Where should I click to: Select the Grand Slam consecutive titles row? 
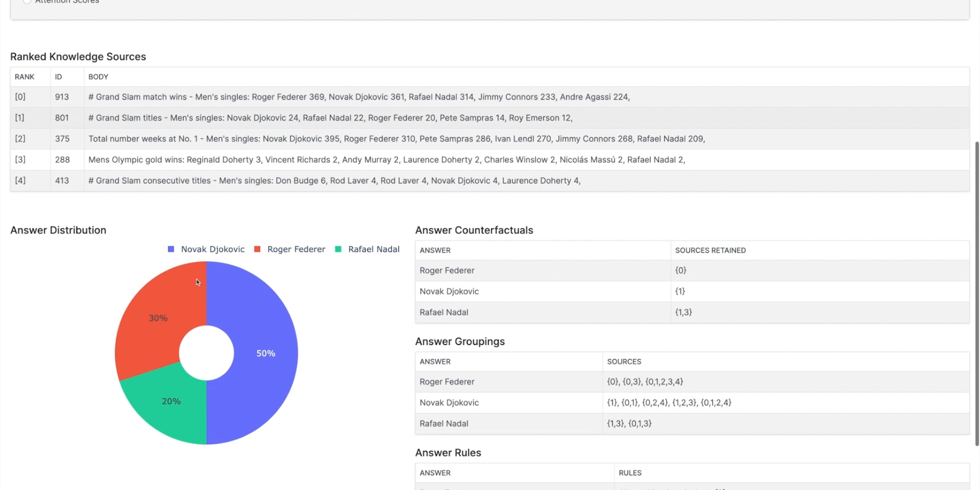point(490,180)
